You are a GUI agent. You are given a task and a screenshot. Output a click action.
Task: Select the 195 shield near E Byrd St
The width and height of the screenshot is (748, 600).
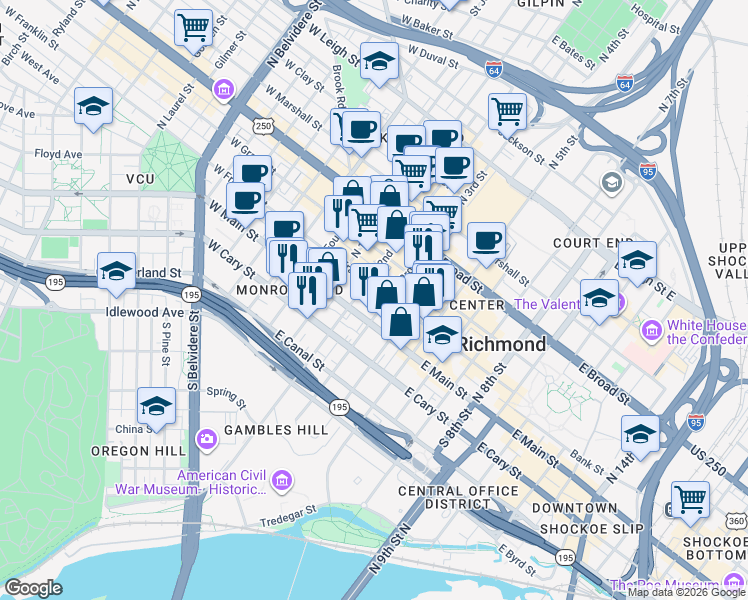565,557
